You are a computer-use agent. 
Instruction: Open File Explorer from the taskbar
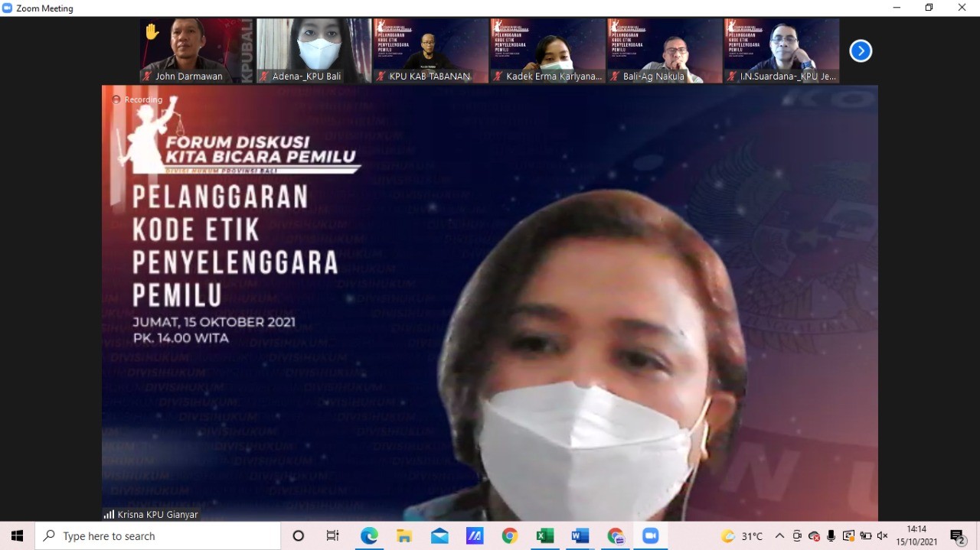[x=404, y=536]
